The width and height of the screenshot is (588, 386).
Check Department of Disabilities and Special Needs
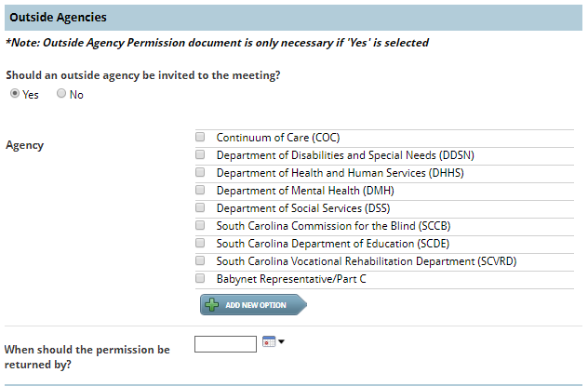pos(200,154)
